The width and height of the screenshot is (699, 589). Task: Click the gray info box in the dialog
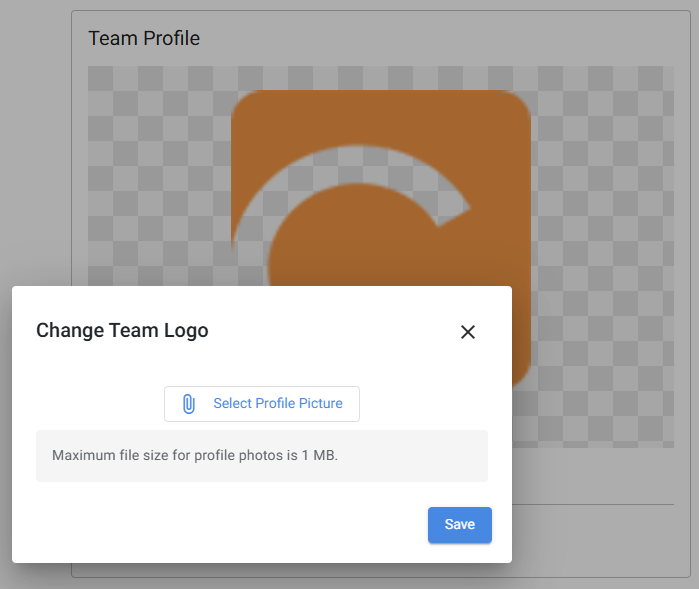(x=262, y=456)
